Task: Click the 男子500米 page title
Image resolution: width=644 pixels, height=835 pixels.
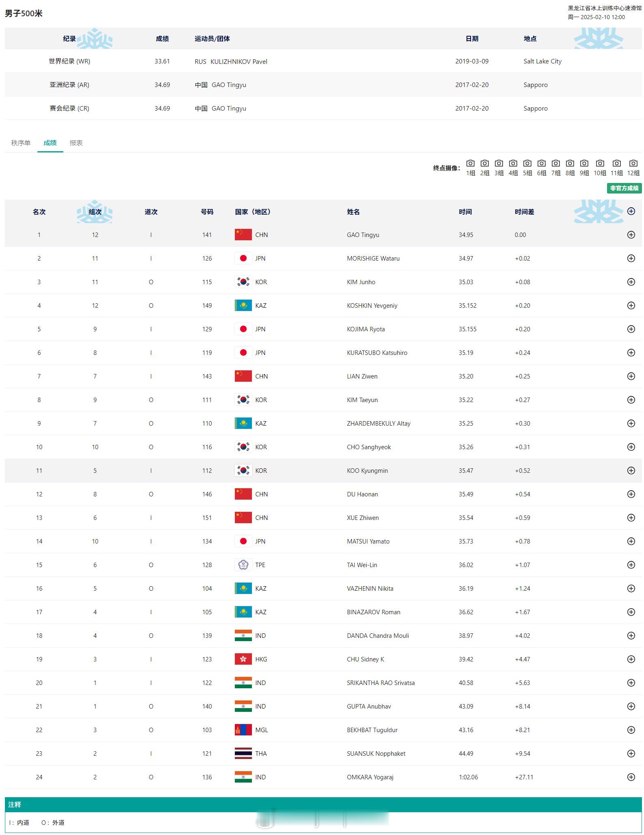Action: [24, 13]
